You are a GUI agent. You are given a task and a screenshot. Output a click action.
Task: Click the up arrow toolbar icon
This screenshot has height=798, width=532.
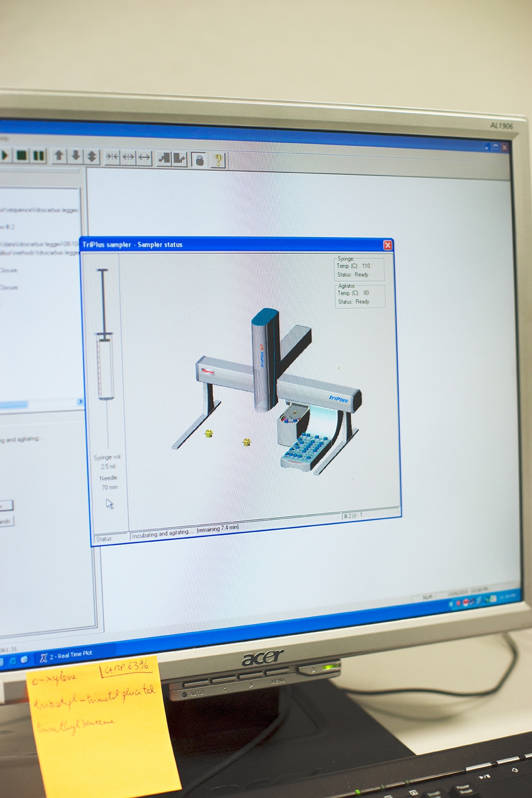click(x=59, y=156)
